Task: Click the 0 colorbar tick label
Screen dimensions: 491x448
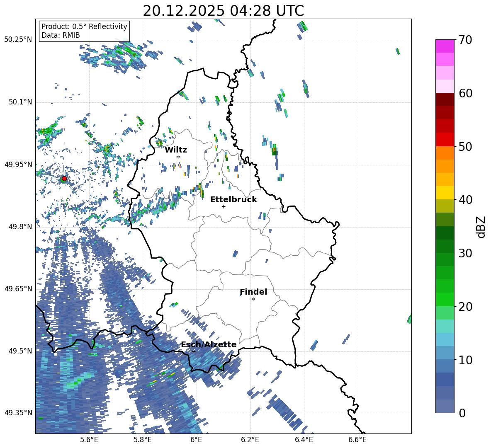Action: coord(462,413)
